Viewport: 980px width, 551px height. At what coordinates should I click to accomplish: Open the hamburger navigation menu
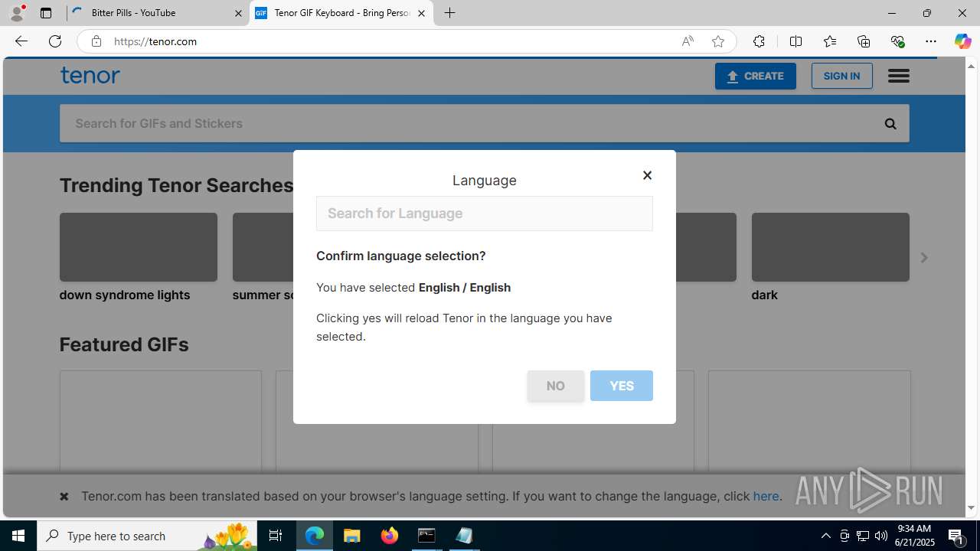(x=899, y=76)
